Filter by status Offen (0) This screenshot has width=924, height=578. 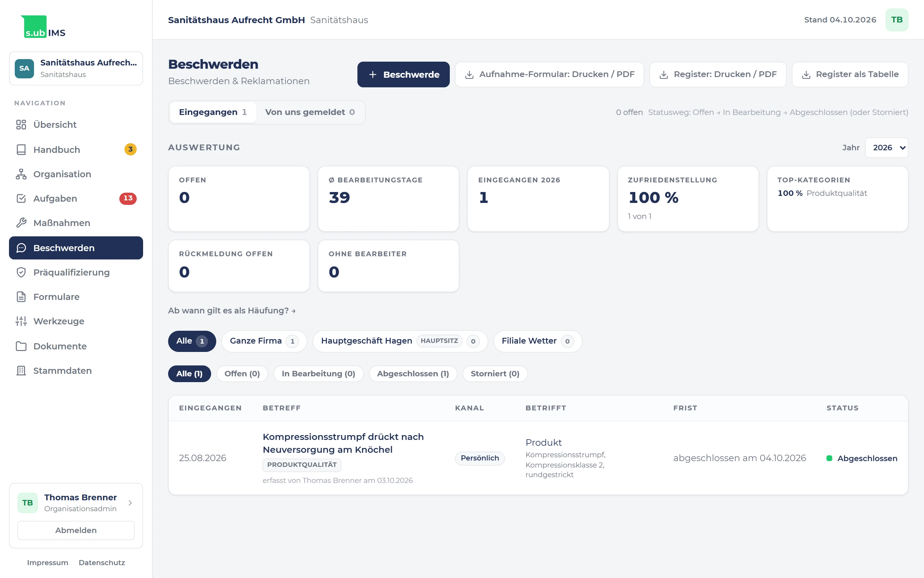click(242, 373)
